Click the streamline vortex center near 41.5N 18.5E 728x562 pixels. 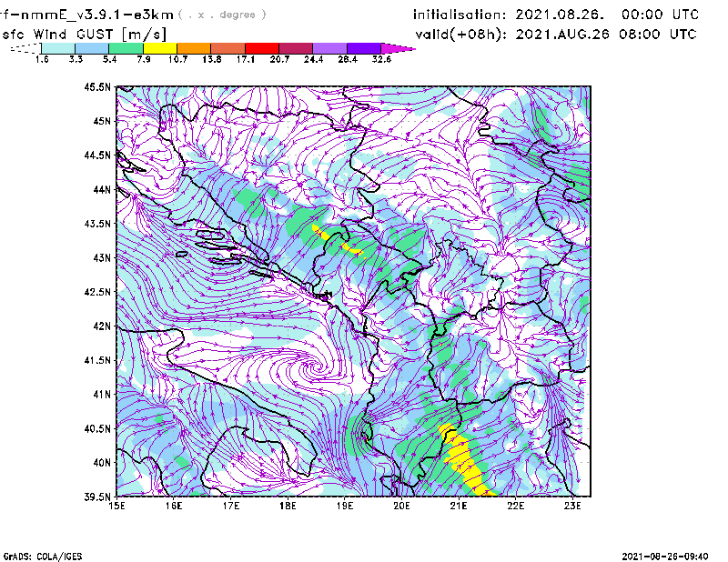pos(317,368)
